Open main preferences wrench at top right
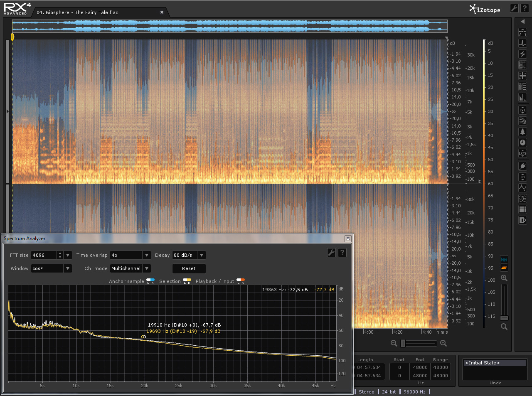 (514, 8)
